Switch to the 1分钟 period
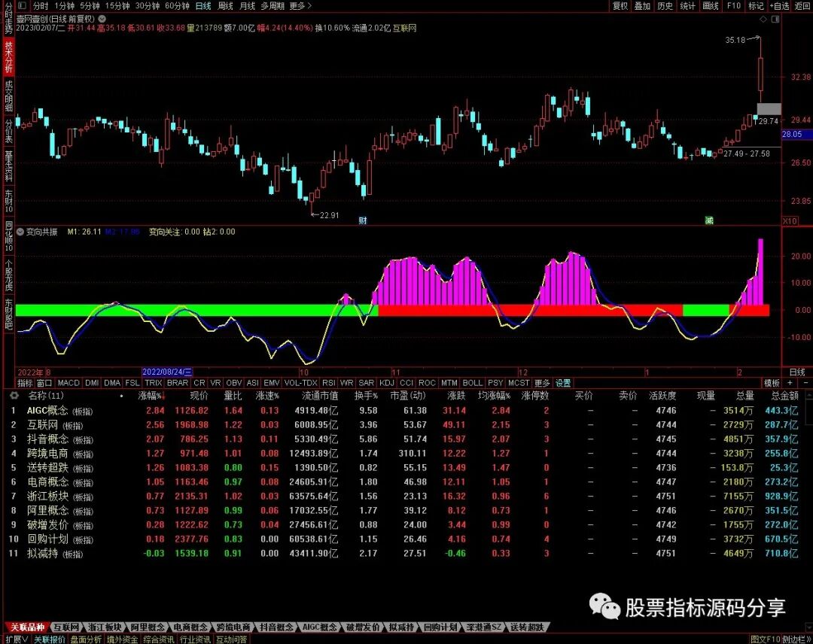The image size is (813, 644). tap(64, 6)
